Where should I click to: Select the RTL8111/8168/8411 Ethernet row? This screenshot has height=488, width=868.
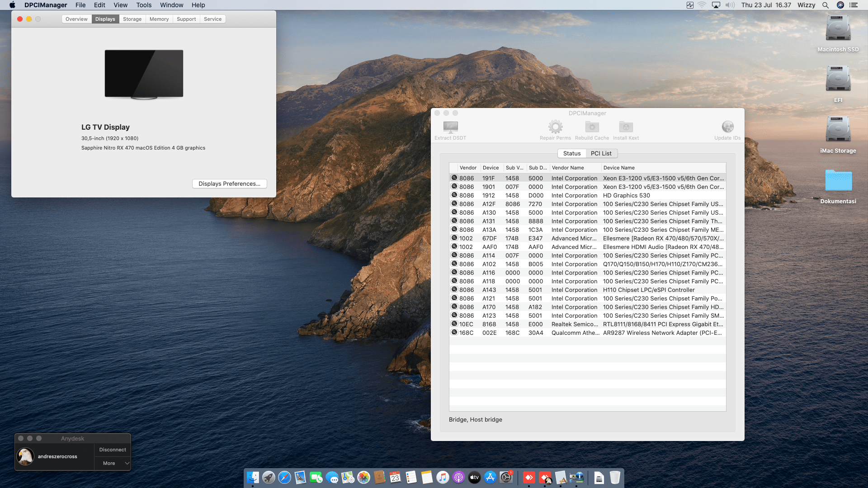[588, 324]
